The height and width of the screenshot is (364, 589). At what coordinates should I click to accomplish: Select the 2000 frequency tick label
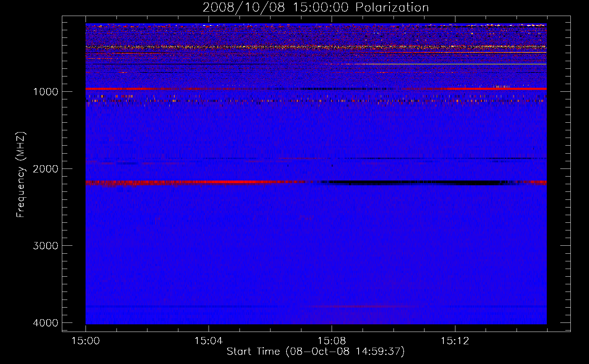coord(46,169)
